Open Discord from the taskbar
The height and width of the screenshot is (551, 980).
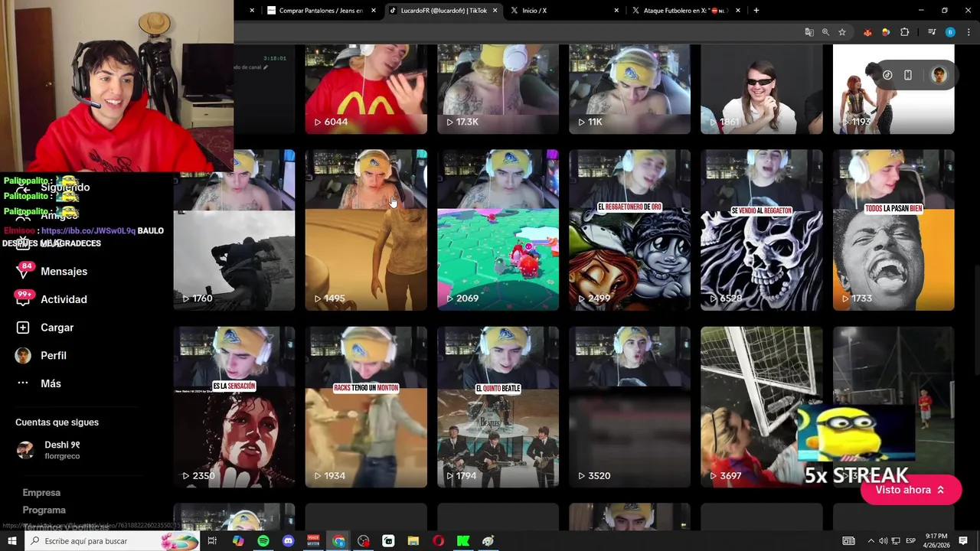point(289,541)
